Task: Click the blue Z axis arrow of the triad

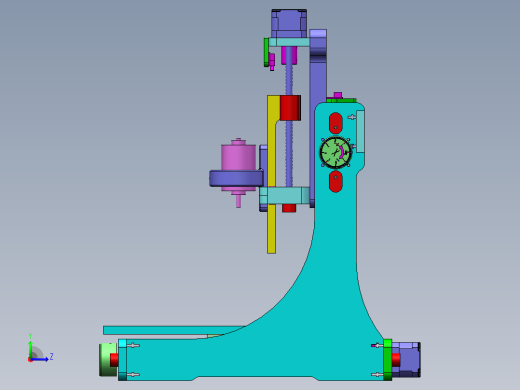Action: pos(40,359)
